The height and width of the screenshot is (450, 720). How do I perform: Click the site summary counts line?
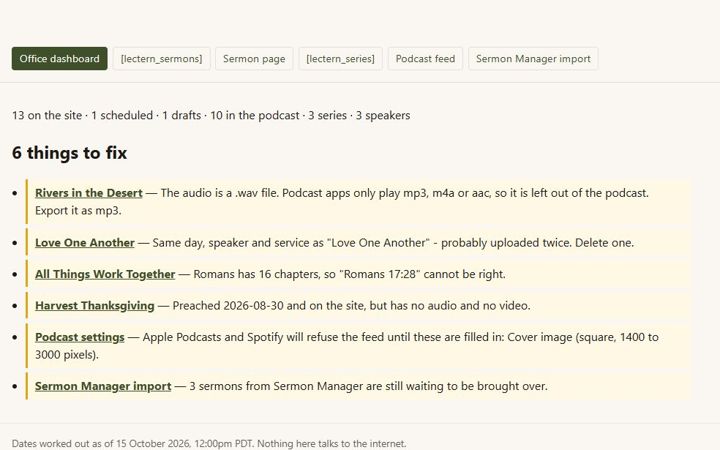pyautogui.click(x=211, y=115)
